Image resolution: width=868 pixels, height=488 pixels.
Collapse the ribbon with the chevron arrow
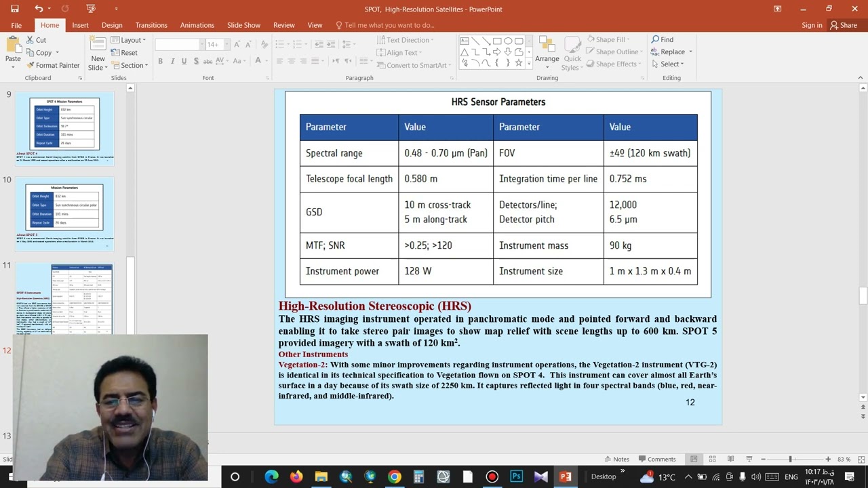(862, 78)
